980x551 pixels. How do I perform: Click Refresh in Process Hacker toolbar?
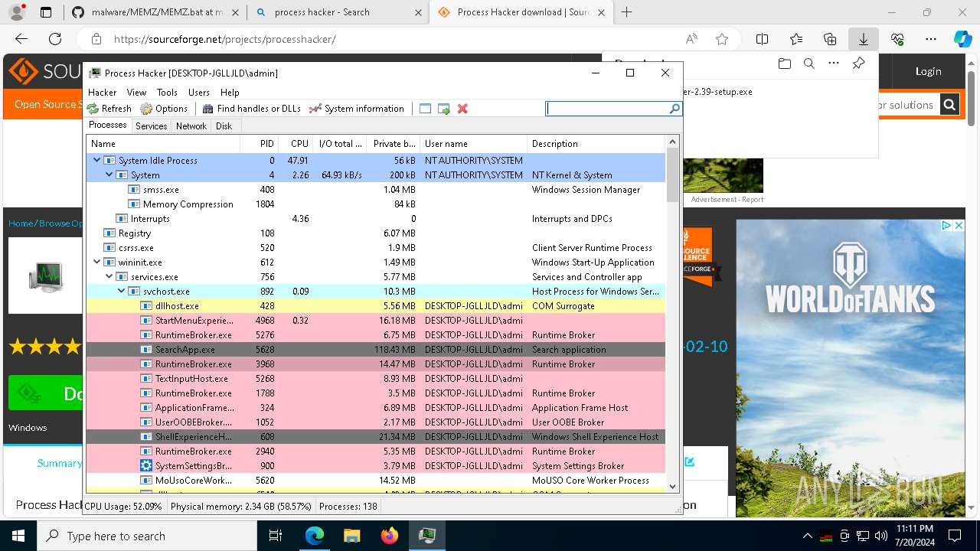tap(109, 109)
